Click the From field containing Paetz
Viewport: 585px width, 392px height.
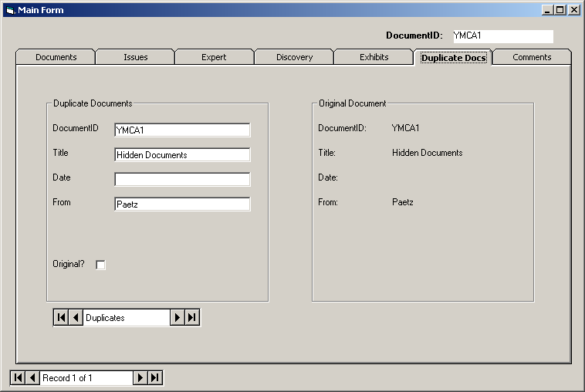(182, 204)
